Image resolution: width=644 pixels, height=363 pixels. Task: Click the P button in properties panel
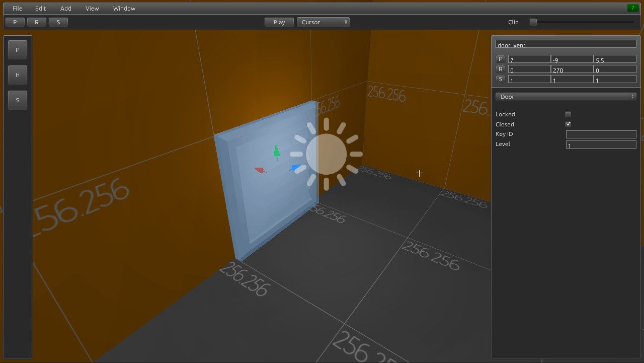pyautogui.click(x=501, y=59)
